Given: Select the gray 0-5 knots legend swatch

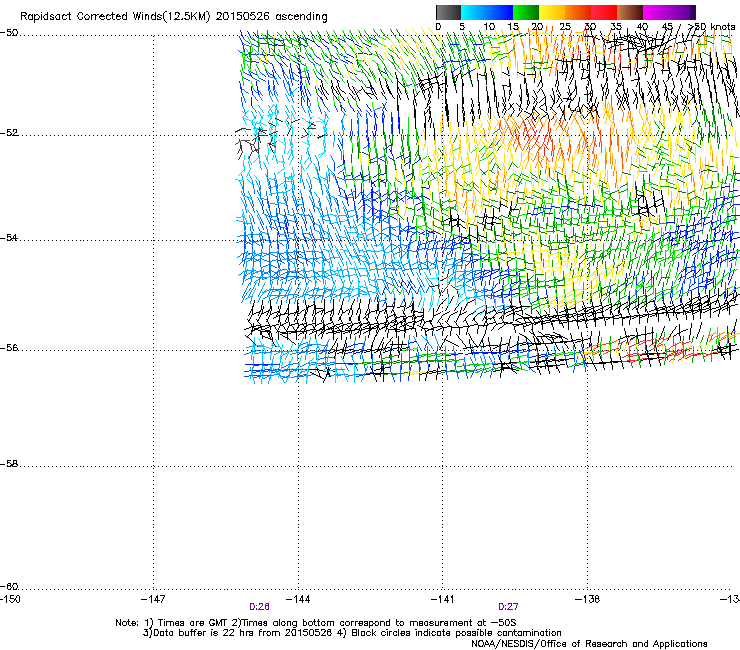Looking at the screenshot, I should pyautogui.click(x=448, y=12).
